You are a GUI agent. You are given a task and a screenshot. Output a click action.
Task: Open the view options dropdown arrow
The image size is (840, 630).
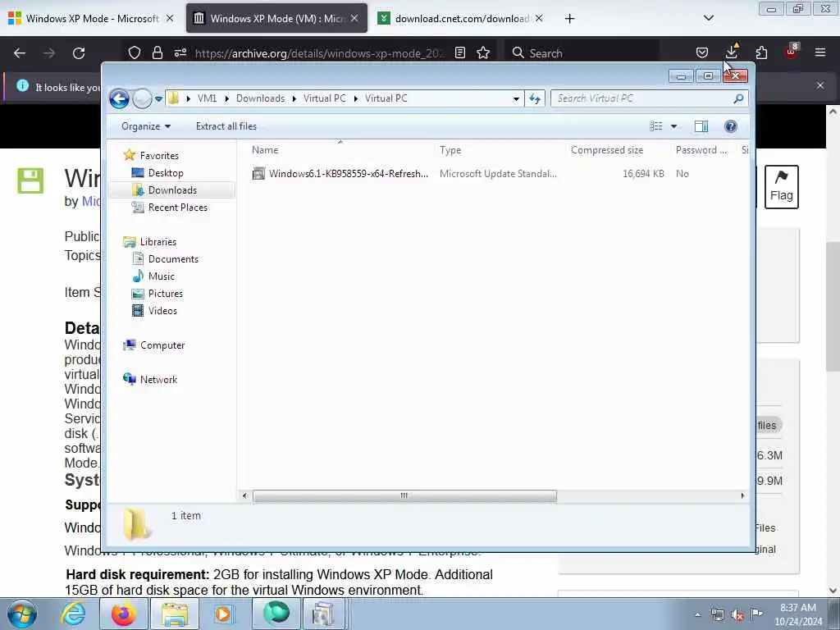click(674, 126)
